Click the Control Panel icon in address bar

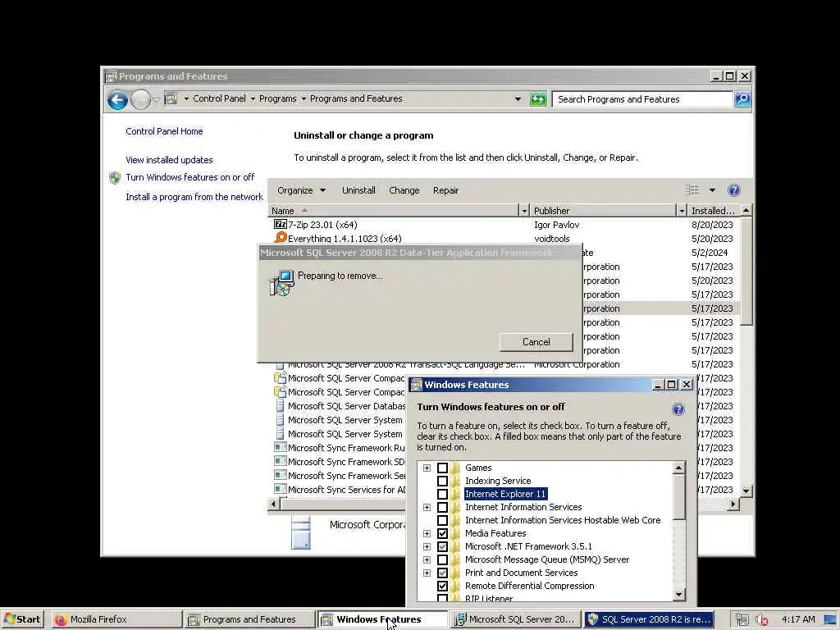tap(171, 98)
